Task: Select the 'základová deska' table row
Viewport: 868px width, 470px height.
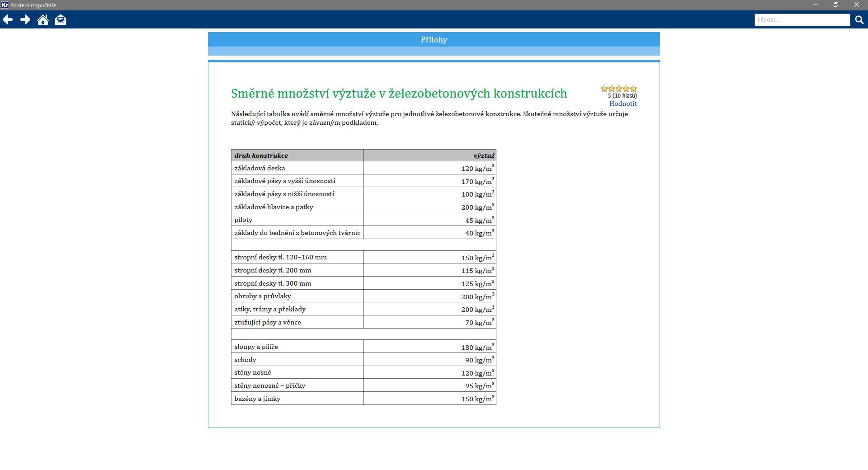Action: 259,168
